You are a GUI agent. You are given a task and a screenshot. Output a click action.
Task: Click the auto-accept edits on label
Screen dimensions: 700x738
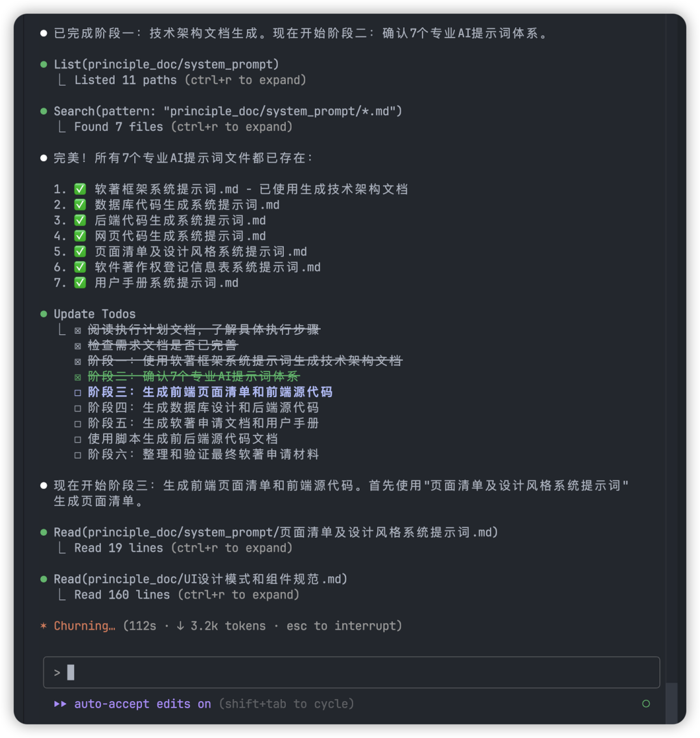click(143, 704)
